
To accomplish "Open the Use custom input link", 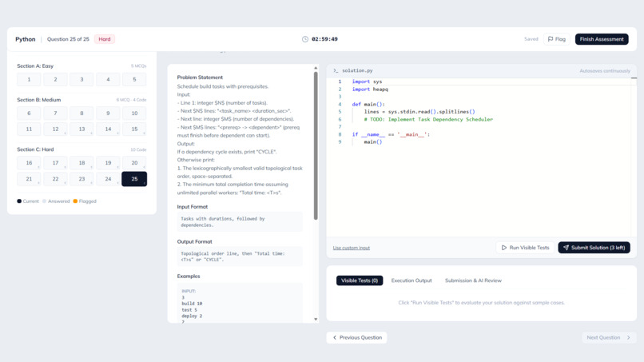I will 351,248.
